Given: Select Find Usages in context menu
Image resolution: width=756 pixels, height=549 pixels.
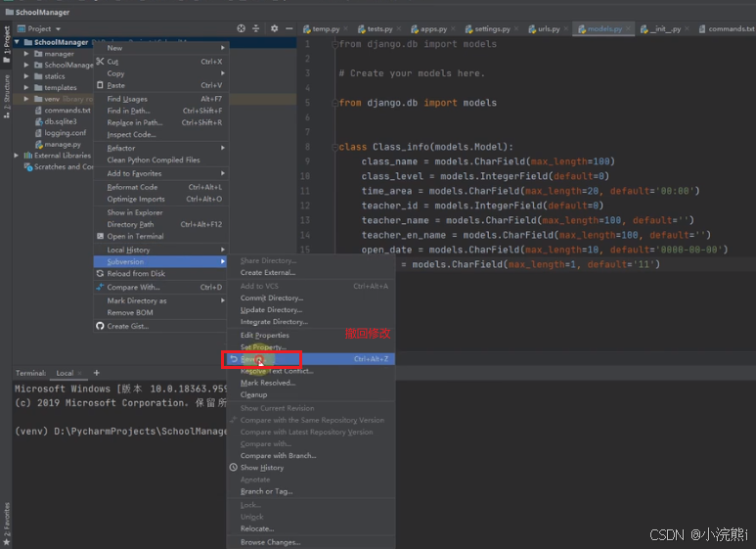Looking at the screenshot, I should 160,99.
